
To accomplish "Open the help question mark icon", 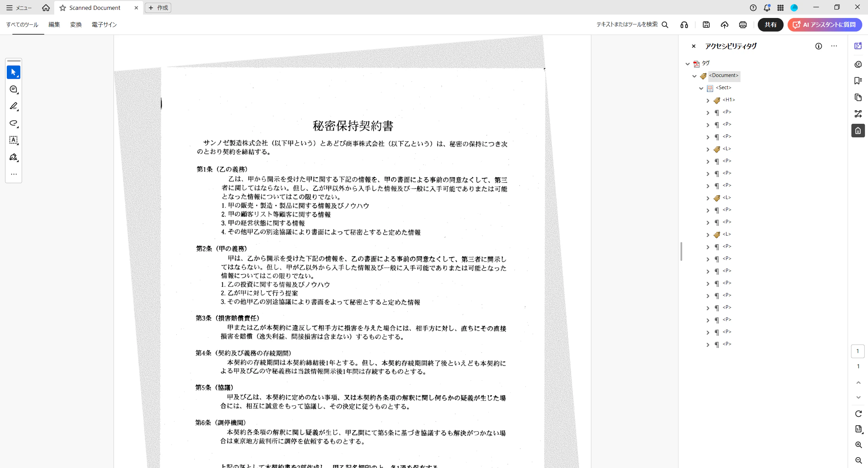I will point(753,8).
